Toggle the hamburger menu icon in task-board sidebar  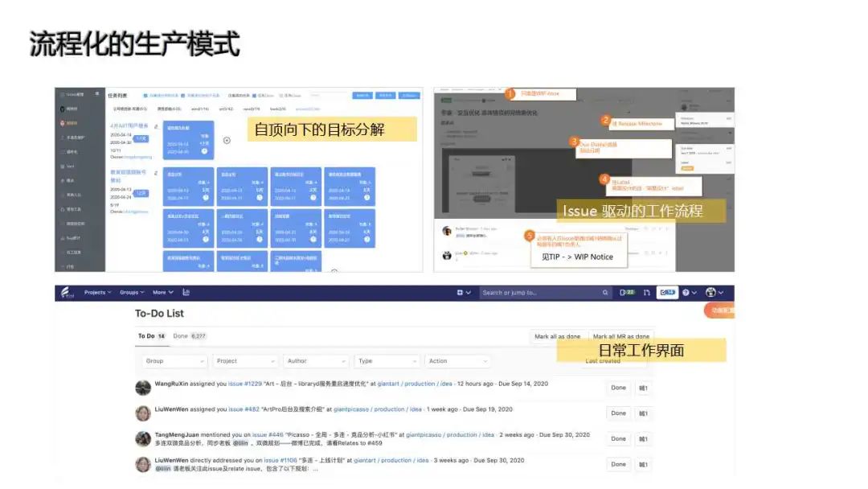pyautogui.click(x=97, y=94)
